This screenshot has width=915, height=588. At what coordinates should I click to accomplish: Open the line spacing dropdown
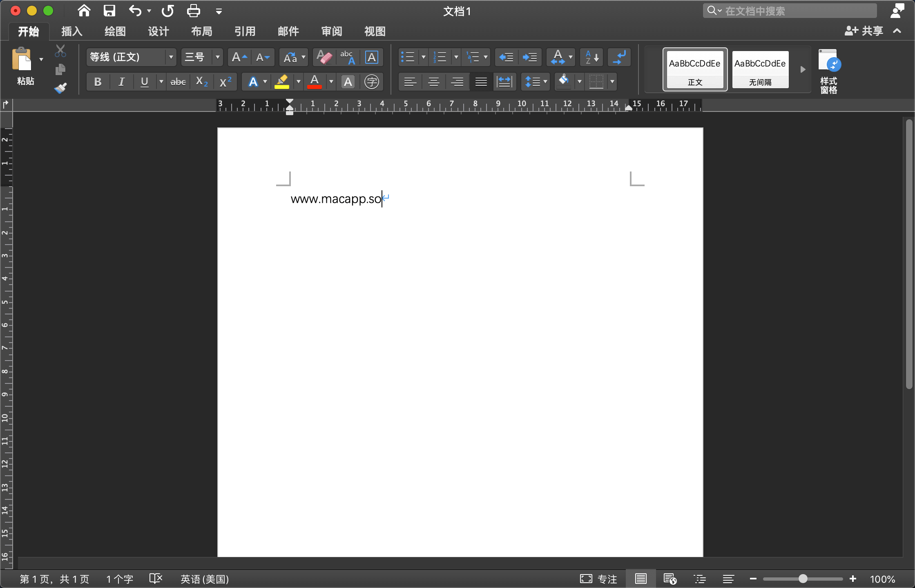coord(536,82)
